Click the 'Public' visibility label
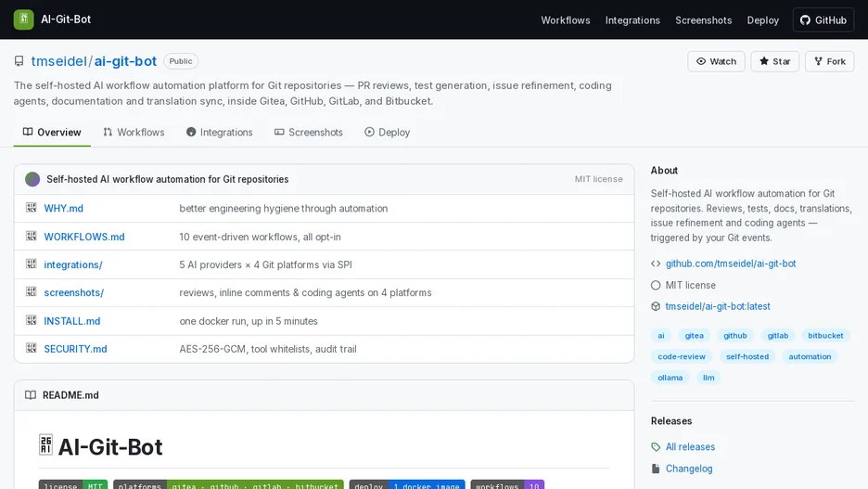The height and width of the screenshot is (489, 868). click(x=181, y=61)
